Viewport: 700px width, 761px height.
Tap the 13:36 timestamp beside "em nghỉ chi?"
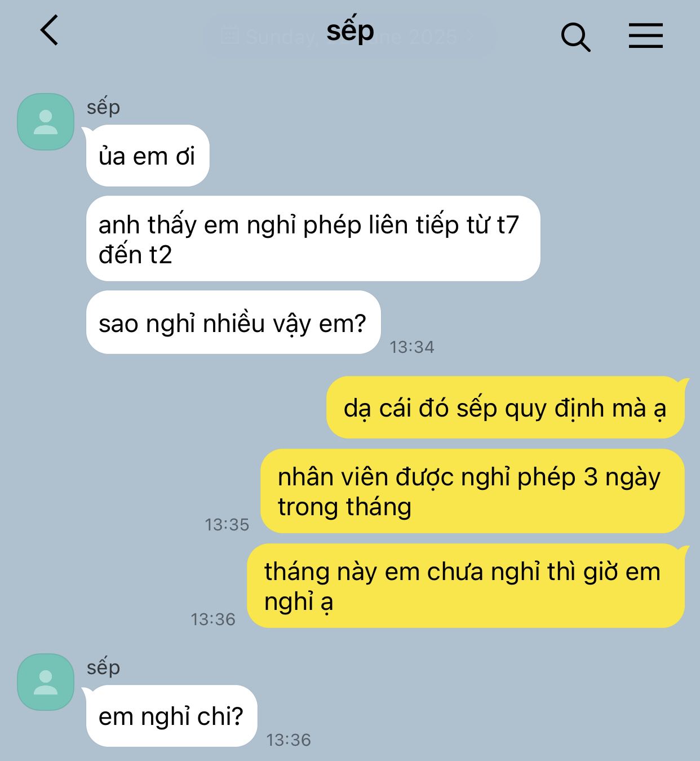(289, 740)
